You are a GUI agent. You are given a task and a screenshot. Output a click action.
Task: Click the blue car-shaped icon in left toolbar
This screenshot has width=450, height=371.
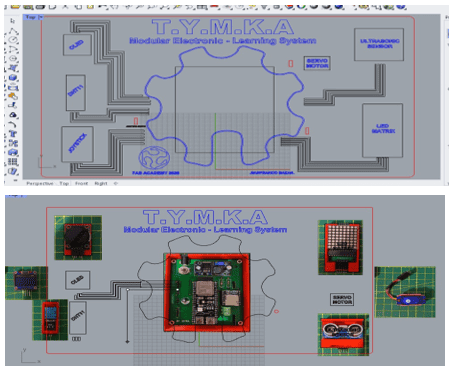click(13, 152)
